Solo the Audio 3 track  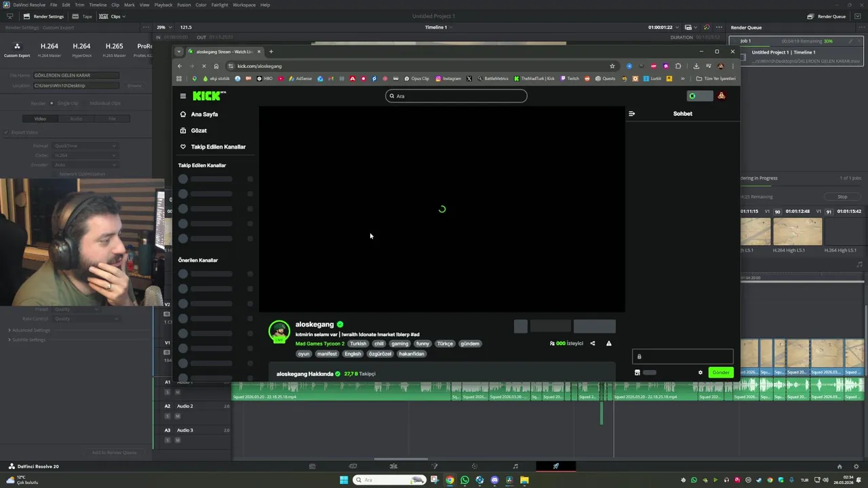click(167, 440)
